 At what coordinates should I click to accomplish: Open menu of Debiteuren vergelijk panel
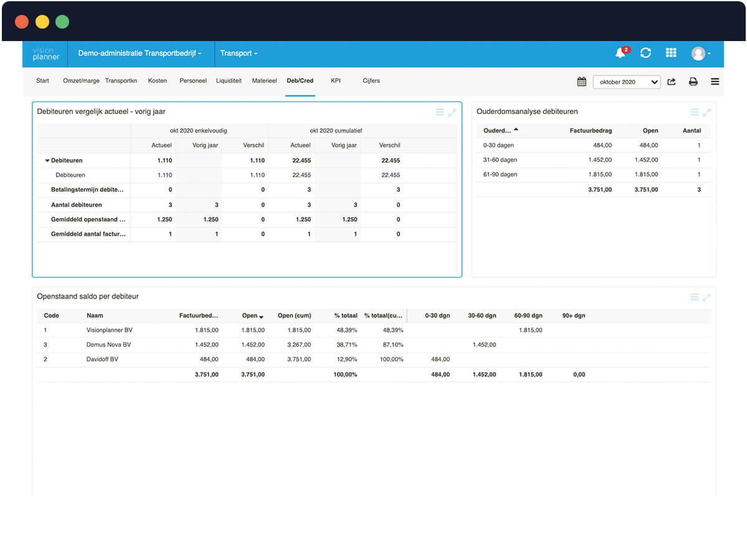pyautogui.click(x=439, y=112)
